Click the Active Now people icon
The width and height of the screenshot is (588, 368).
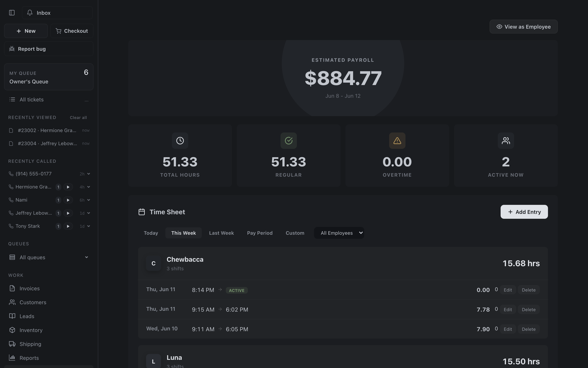[506, 140]
